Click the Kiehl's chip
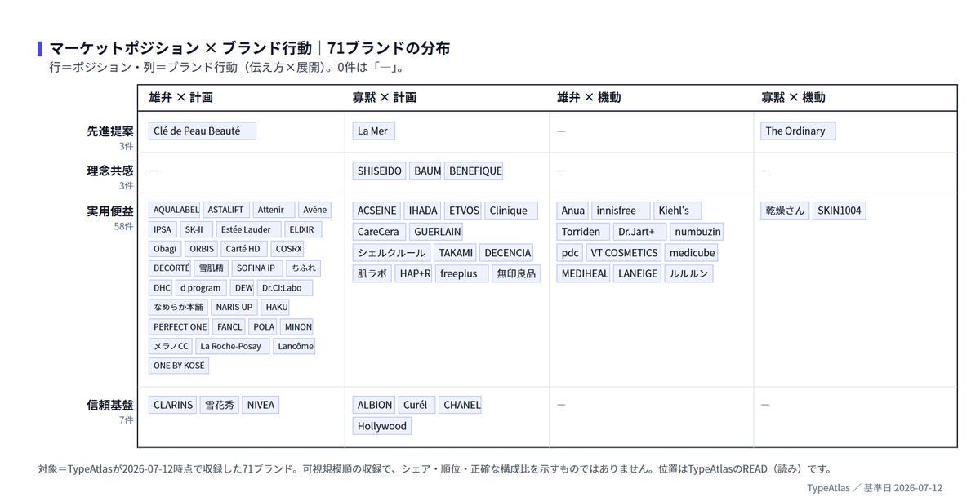980x497 pixels. point(677,210)
